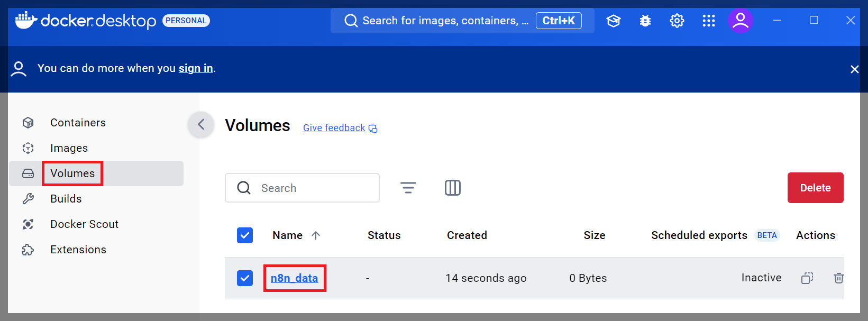Image resolution: width=868 pixels, height=321 pixels.
Task: Click the BETA badge
Action: pos(767,235)
